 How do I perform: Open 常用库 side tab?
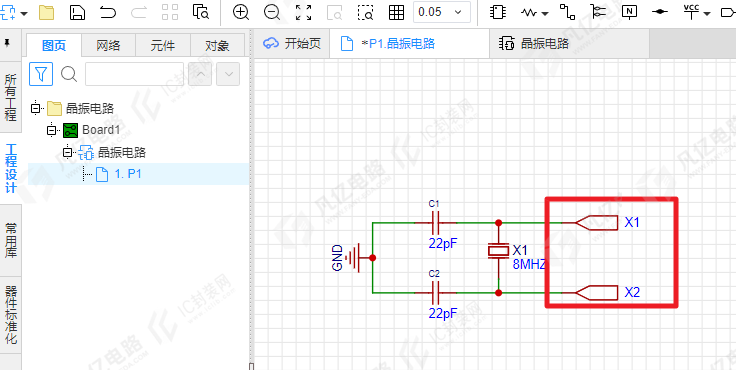11,240
